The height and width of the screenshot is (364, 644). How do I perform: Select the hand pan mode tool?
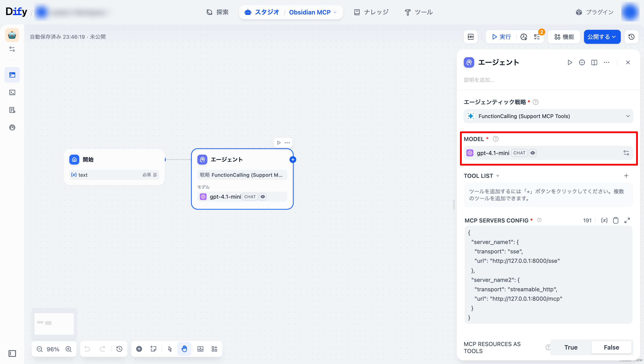(x=184, y=349)
